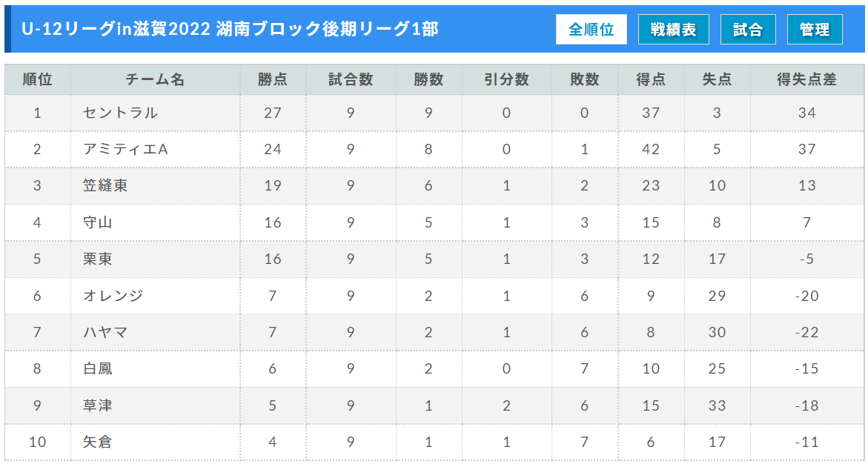Click team name 笠縫東

(105, 186)
